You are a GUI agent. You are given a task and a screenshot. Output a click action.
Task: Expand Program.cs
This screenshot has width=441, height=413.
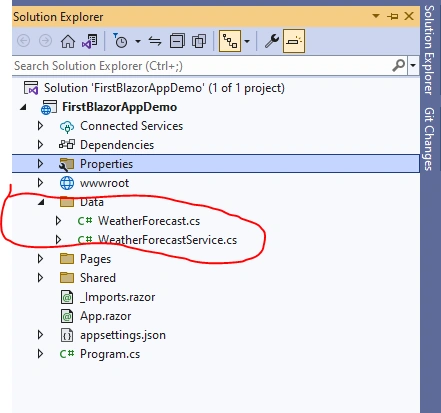pyautogui.click(x=40, y=354)
